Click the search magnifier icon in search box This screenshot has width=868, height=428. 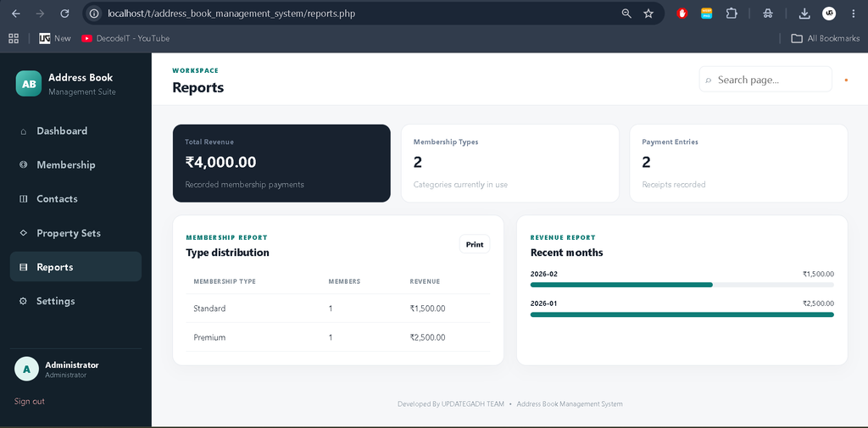click(x=708, y=81)
